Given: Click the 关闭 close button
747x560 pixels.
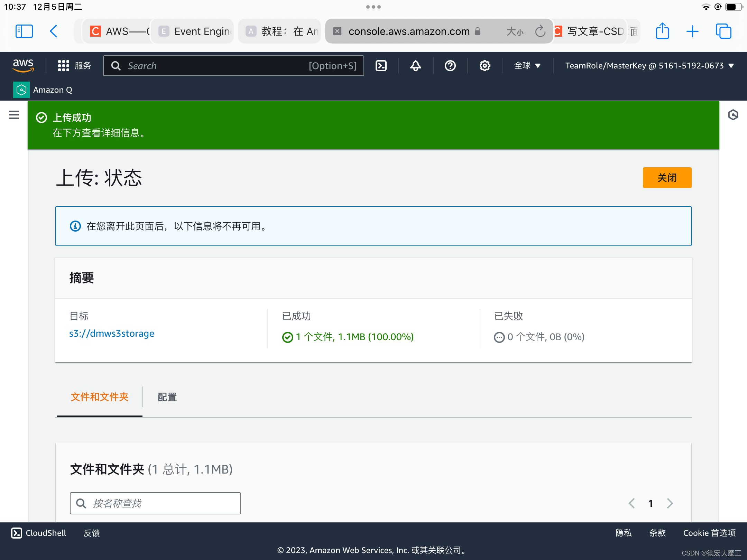Looking at the screenshot, I should pos(667,178).
